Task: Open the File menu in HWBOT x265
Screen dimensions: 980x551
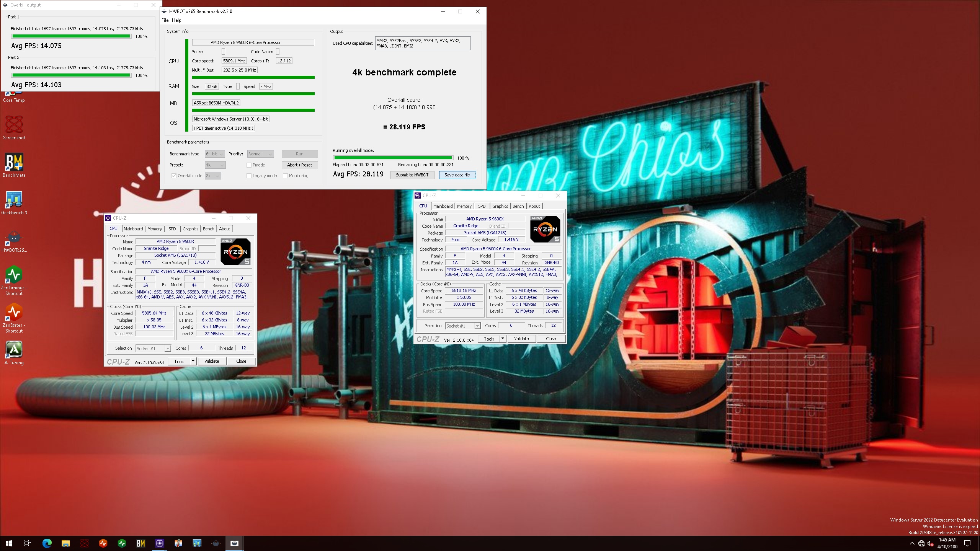Action: pos(165,20)
